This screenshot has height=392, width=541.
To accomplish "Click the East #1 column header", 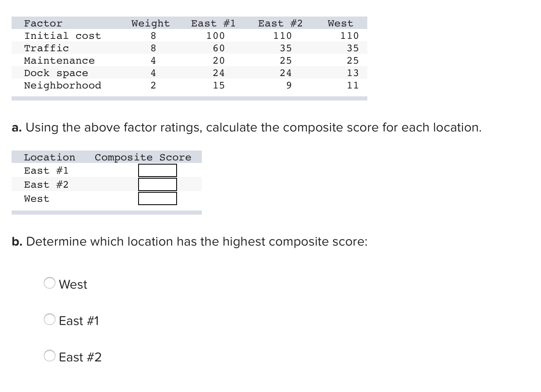I will (x=213, y=23).
